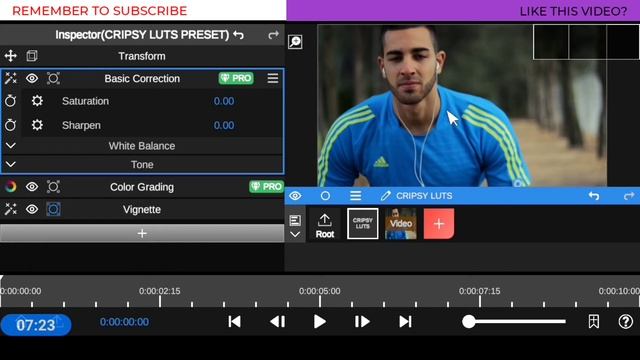Open the highlighted mask icon on Vignette
This screenshot has height=360, width=640.
[53, 209]
